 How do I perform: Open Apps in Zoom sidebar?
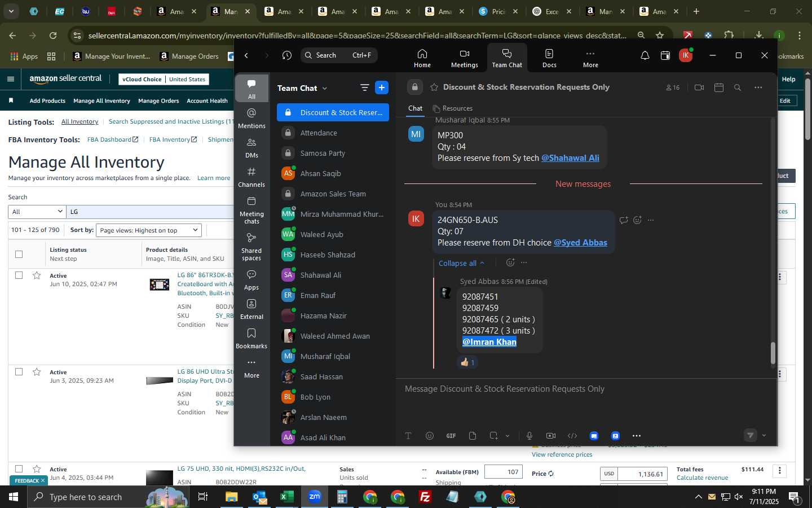click(x=251, y=280)
